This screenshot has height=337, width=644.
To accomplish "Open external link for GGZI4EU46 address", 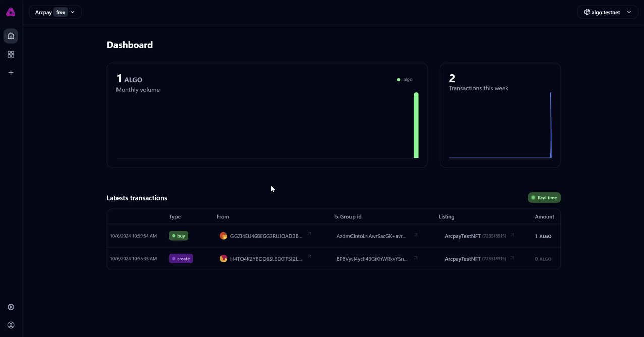I will click(309, 234).
